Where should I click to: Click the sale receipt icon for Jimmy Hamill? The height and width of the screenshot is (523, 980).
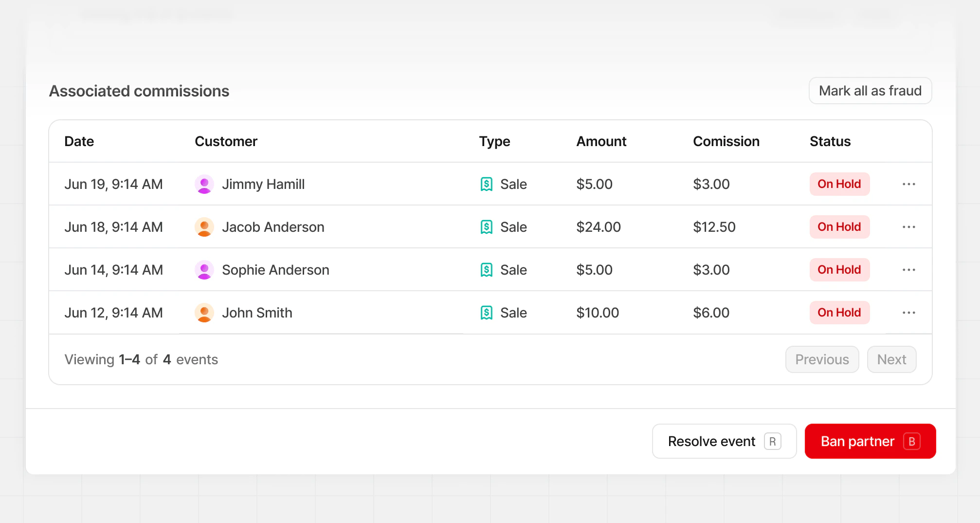pos(487,184)
